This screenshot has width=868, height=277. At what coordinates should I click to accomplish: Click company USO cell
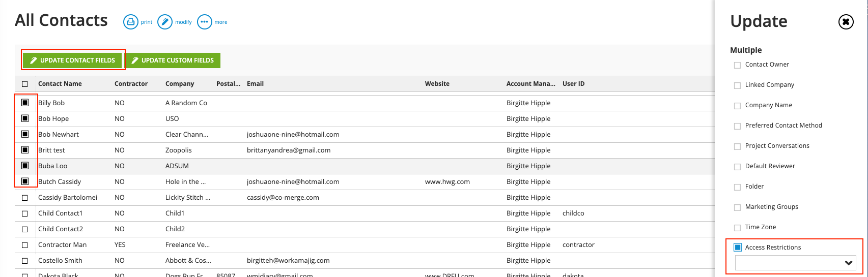coord(172,118)
